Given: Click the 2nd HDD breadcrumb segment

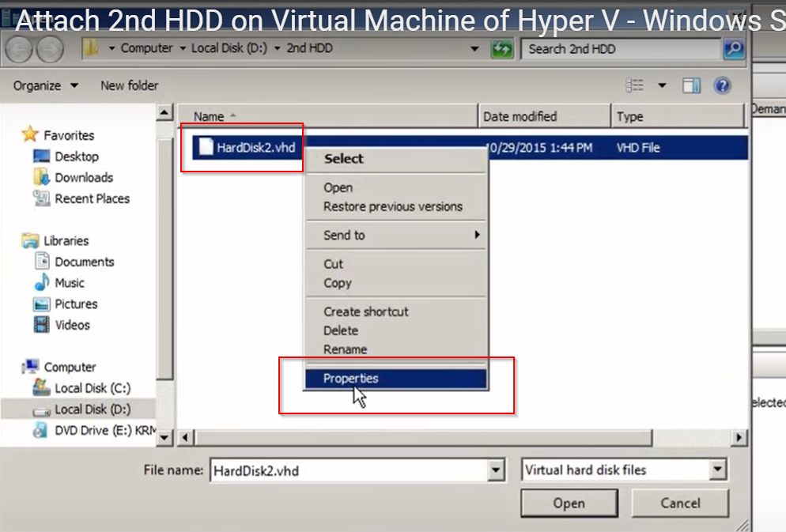Looking at the screenshot, I should 309,48.
